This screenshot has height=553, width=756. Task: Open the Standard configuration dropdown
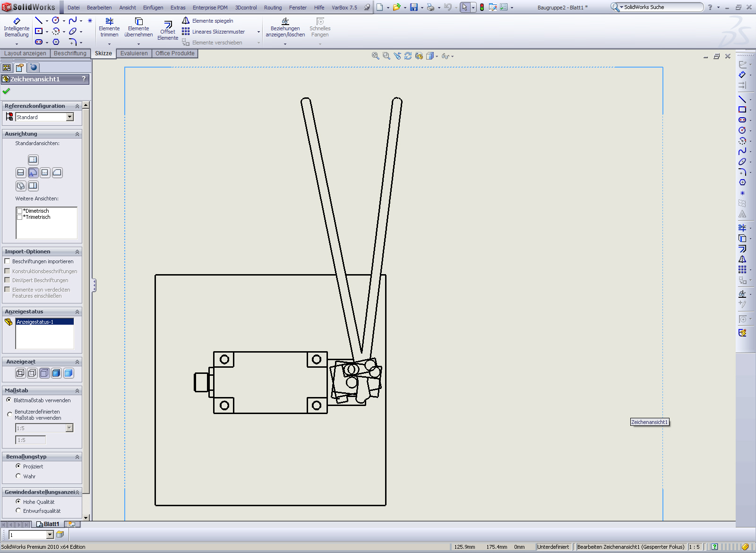[x=70, y=117]
